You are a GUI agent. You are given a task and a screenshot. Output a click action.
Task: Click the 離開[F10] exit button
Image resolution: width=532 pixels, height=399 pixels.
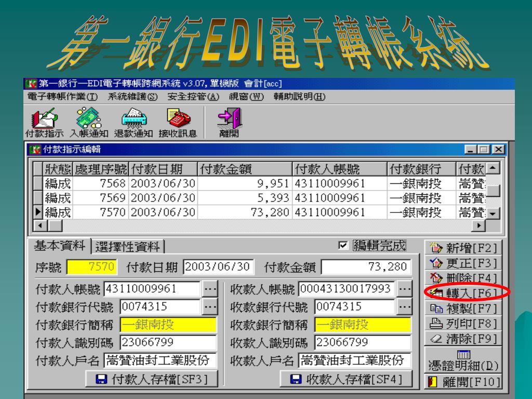pos(463,382)
